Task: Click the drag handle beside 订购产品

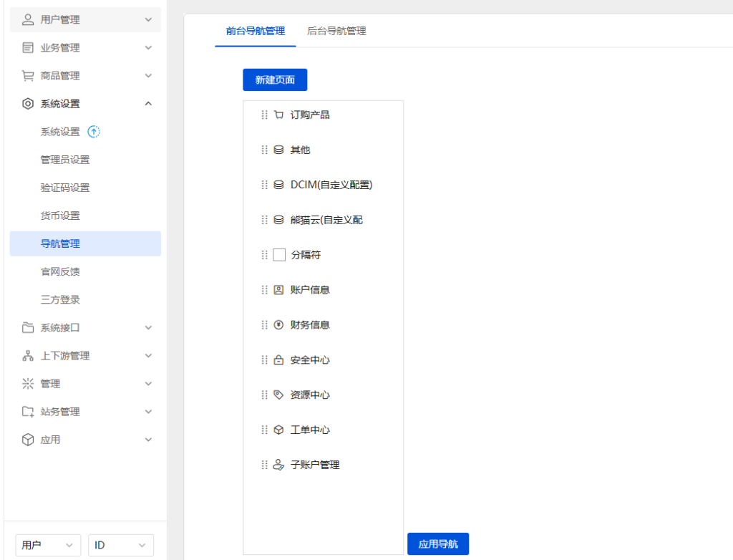Action: tap(263, 115)
